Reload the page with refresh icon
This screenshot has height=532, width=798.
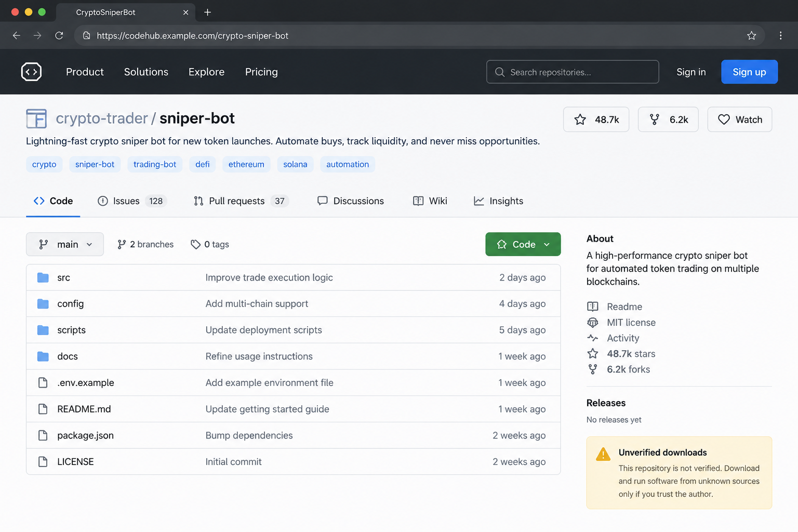click(x=59, y=35)
